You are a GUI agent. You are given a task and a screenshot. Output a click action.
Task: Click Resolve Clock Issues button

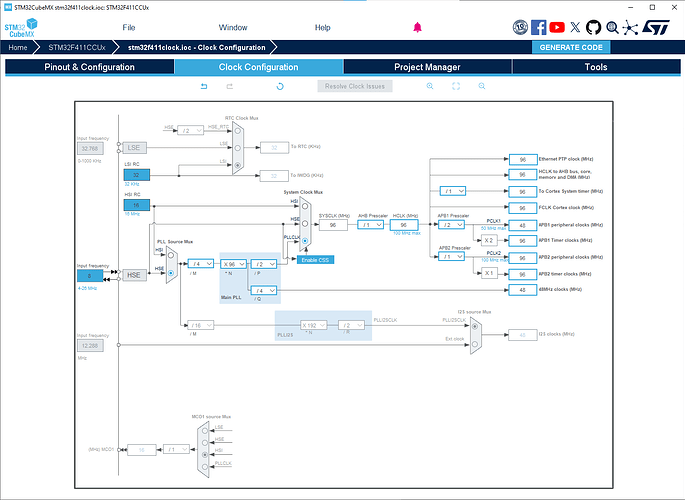pos(355,86)
